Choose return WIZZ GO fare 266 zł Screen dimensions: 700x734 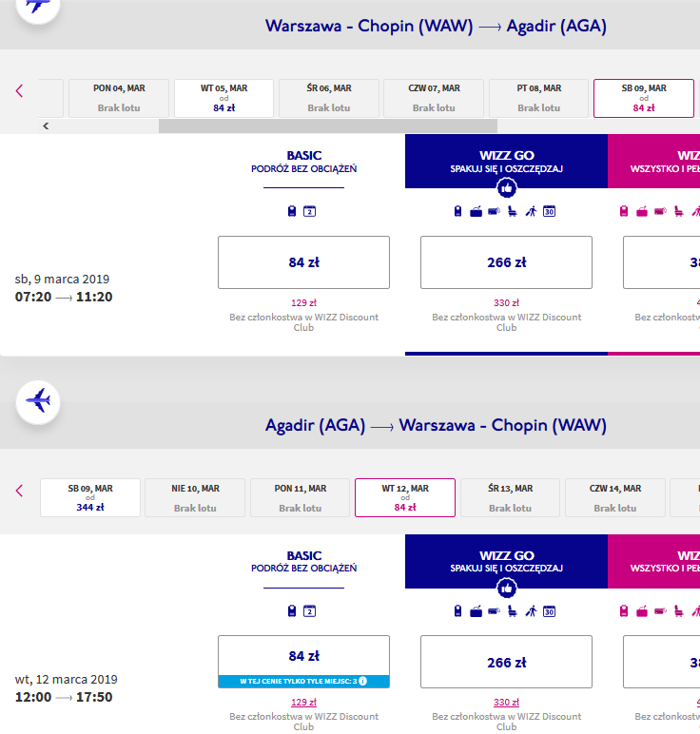[x=506, y=662]
